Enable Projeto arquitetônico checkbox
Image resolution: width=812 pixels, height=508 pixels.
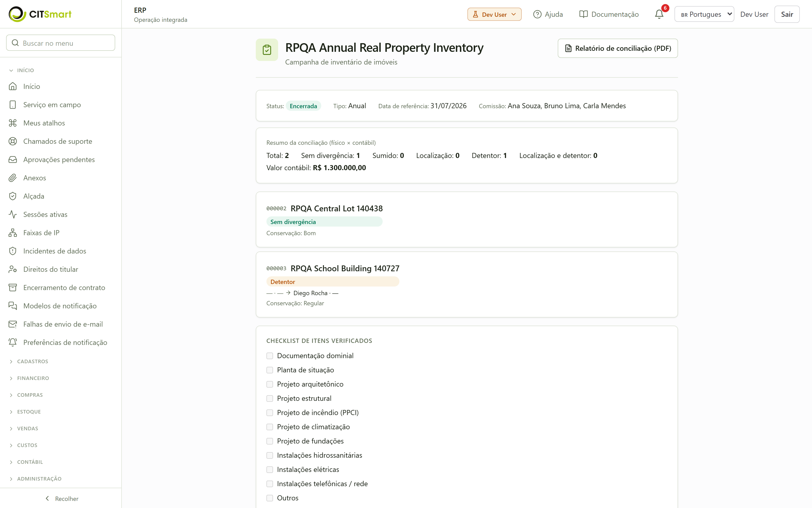270,384
